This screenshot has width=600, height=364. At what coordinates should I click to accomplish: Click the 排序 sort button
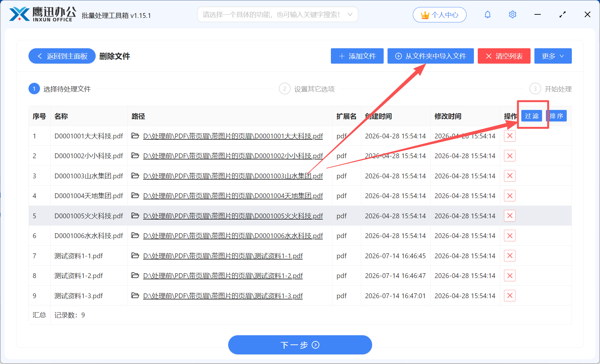point(556,116)
